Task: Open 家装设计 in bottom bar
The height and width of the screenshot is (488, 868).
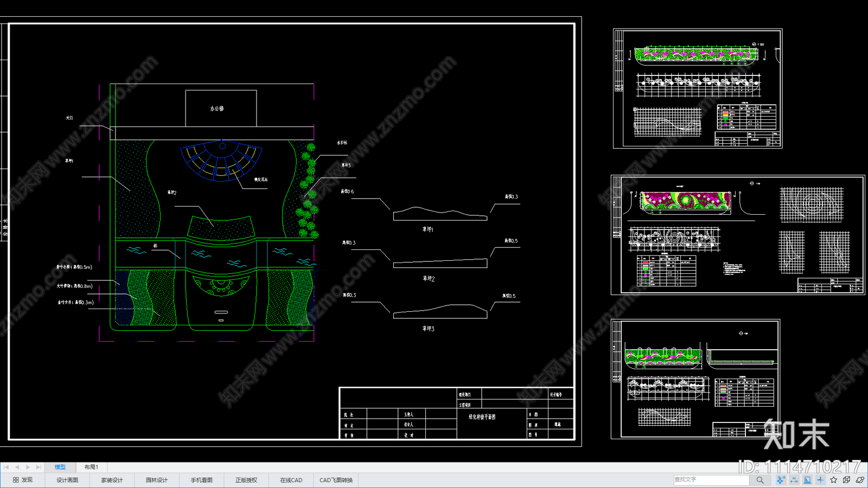Action: pyautogui.click(x=112, y=480)
